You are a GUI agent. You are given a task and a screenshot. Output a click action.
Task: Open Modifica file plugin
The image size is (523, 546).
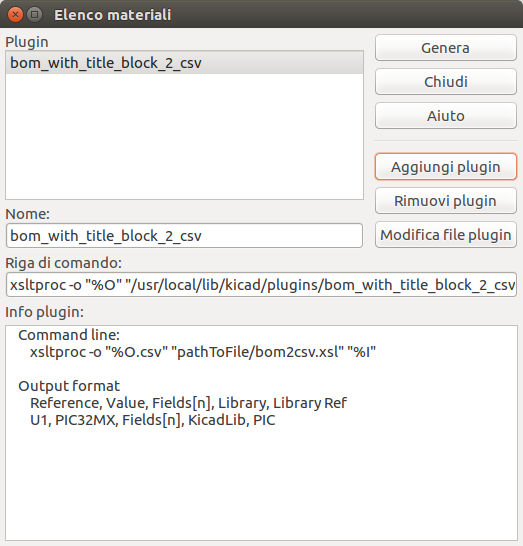(445, 235)
